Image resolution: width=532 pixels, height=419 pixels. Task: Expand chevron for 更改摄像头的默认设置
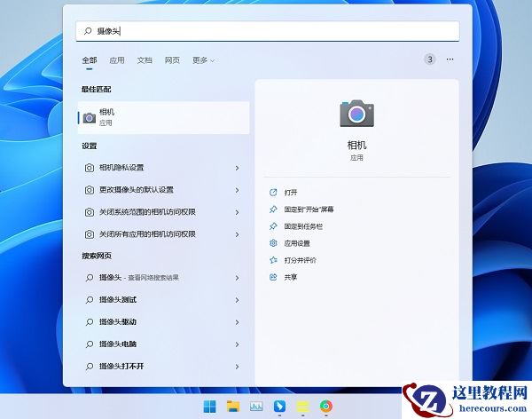click(237, 190)
